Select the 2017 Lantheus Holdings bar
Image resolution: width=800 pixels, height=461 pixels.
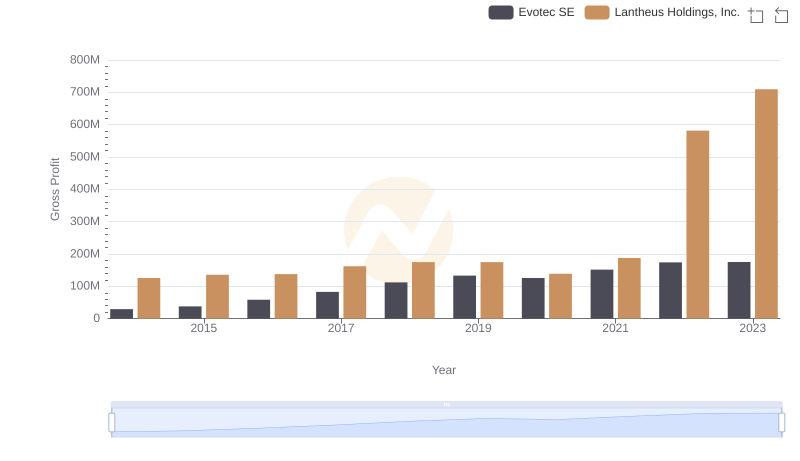(x=355, y=292)
